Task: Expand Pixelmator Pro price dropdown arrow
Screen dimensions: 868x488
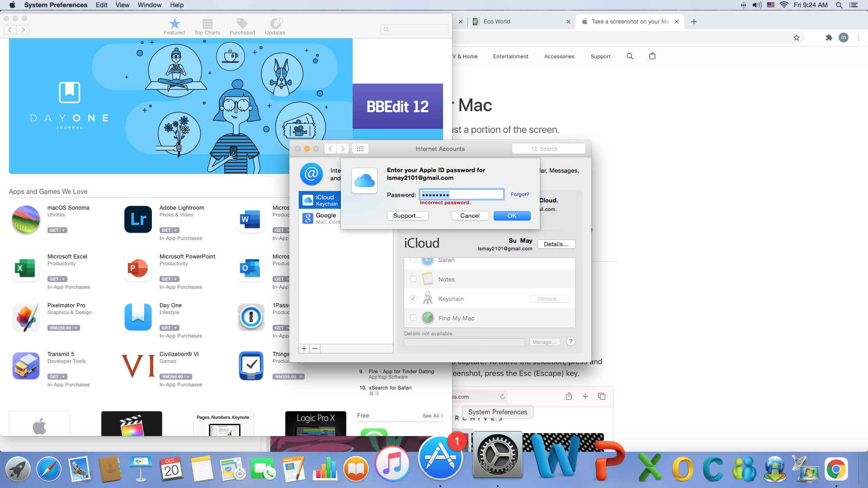Action: tap(76, 328)
